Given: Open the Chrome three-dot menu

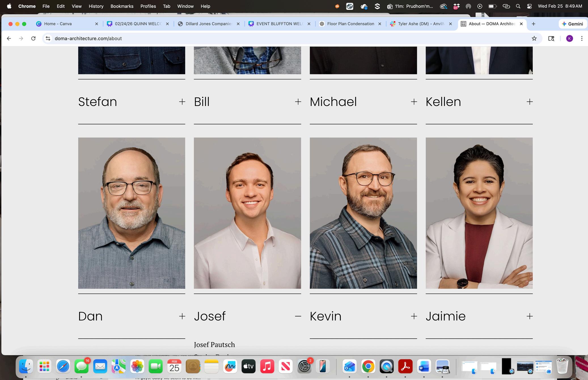Looking at the screenshot, I should [x=582, y=39].
